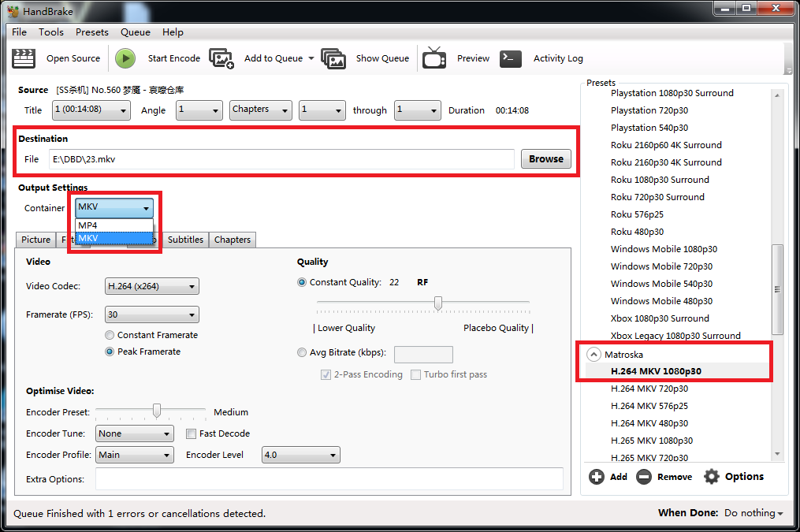The height and width of the screenshot is (532, 800).
Task: Click the Extra Options text field
Action: coord(329,479)
